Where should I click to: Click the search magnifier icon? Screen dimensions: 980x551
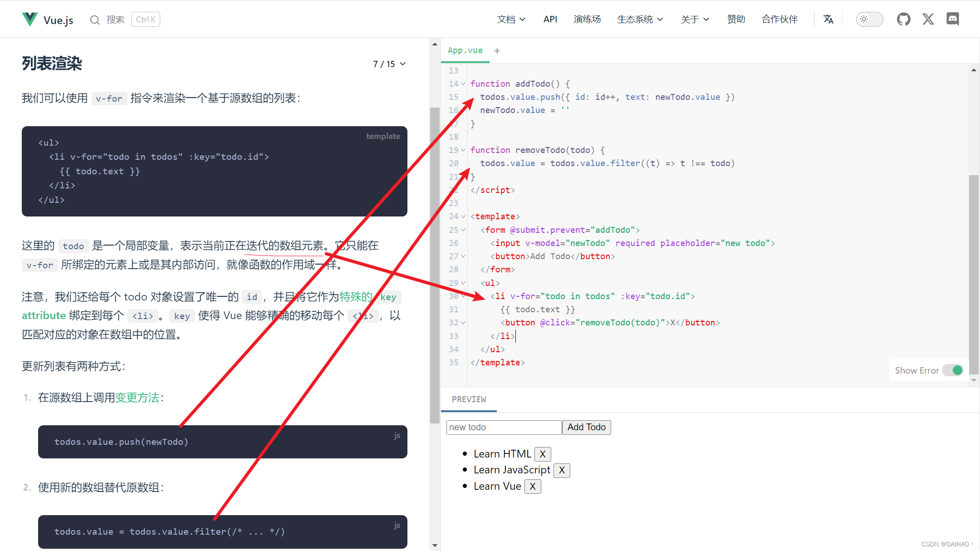click(x=94, y=20)
